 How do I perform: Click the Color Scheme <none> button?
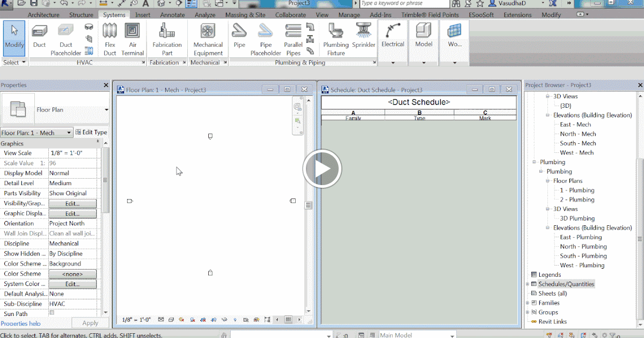pyautogui.click(x=72, y=274)
